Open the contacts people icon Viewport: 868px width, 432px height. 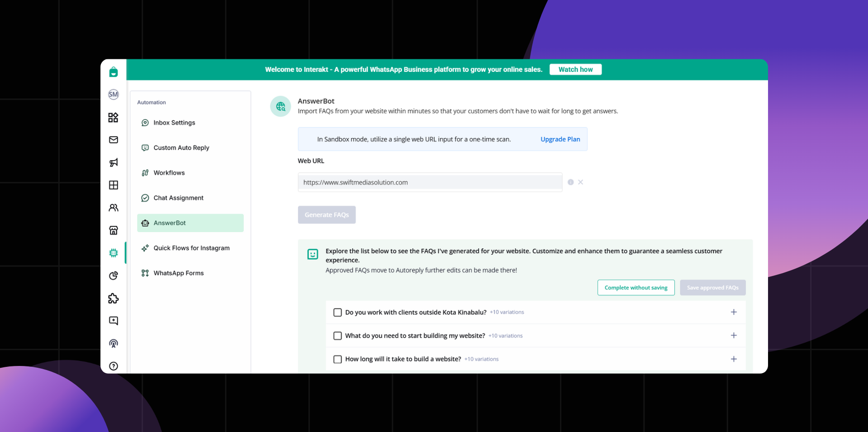(x=114, y=208)
